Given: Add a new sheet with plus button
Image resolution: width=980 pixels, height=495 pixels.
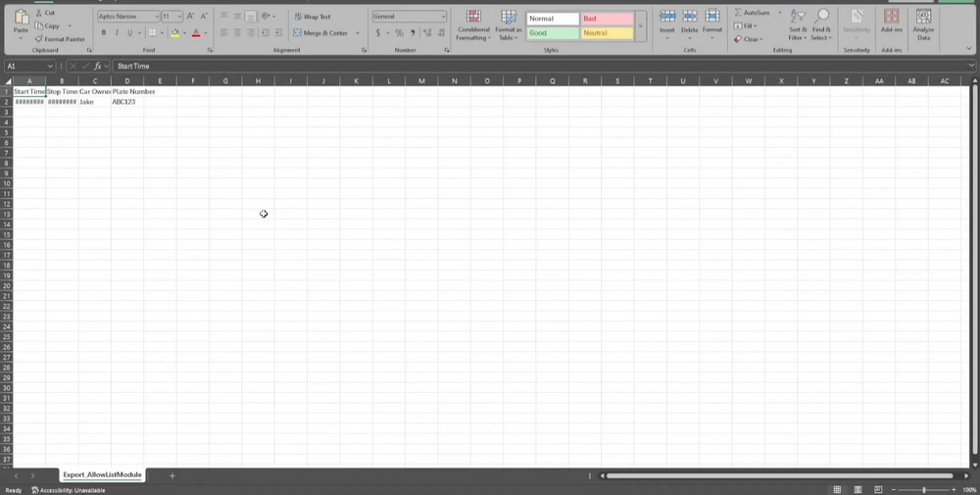Looking at the screenshot, I should (171, 475).
